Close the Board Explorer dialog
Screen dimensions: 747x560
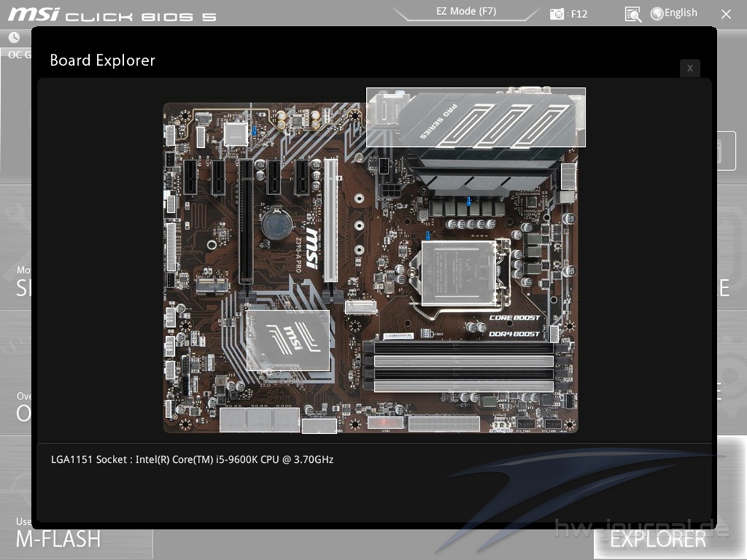[689, 68]
